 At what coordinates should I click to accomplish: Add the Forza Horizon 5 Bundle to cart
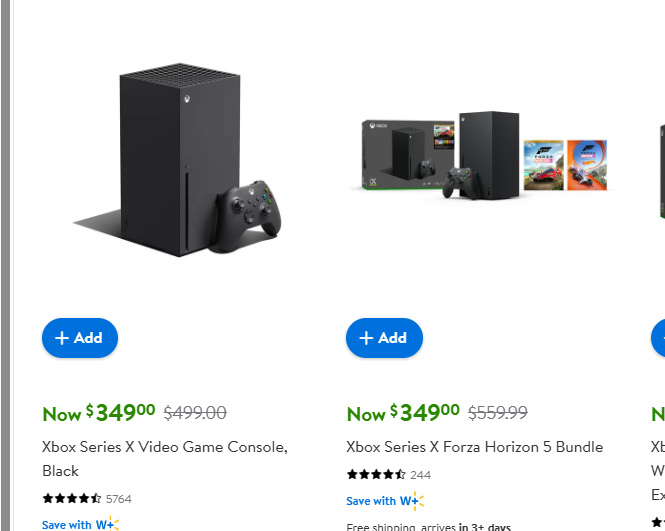click(x=384, y=338)
